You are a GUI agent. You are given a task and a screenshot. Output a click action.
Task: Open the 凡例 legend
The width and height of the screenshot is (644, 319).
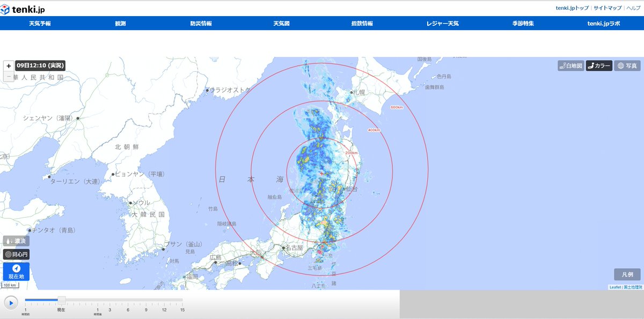click(x=627, y=275)
